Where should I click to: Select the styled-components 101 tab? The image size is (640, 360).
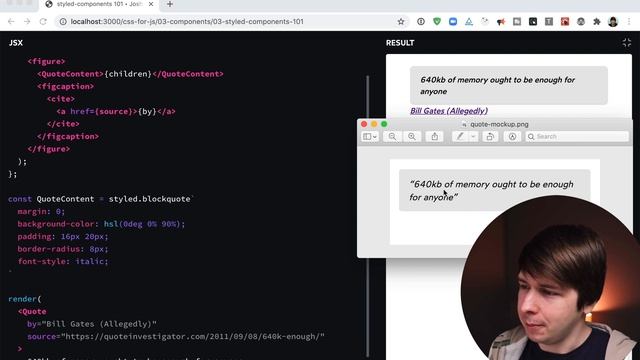[99, 4]
